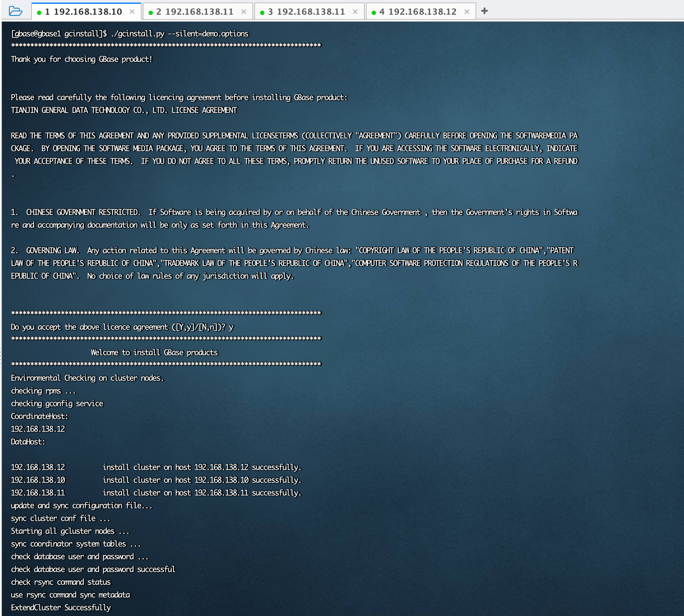Screen dimensions: 684x616
Task: Click 'install cluster on host 192.168.138.10 successfully.'
Action: pyautogui.click(x=202, y=480)
